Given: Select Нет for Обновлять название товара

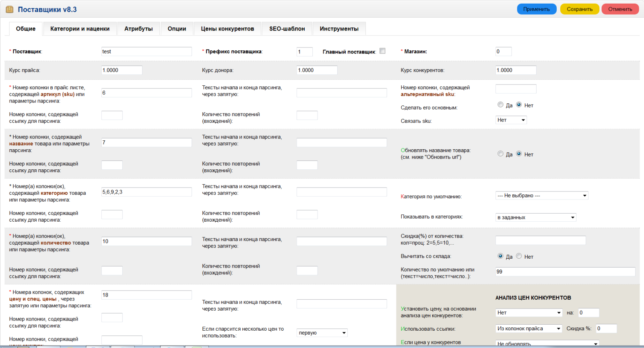Looking at the screenshot, I should click(519, 154).
